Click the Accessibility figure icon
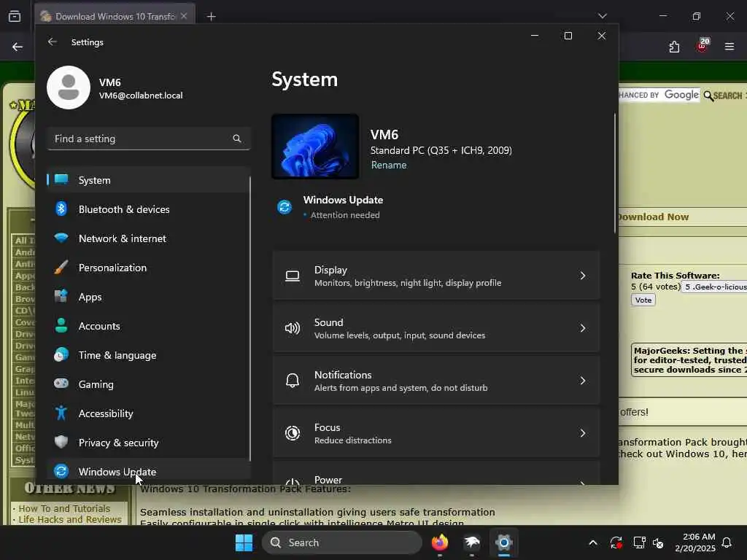 61,413
